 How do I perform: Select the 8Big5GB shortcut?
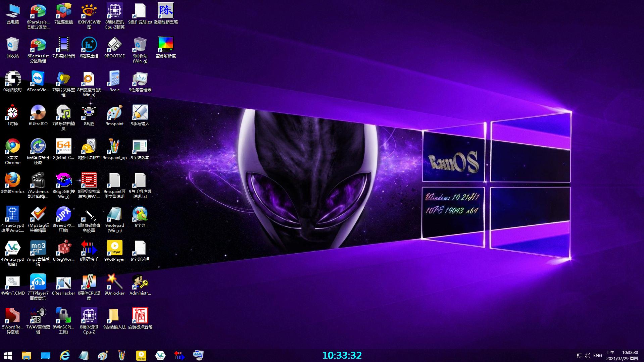pyautogui.click(x=64, y=186)
